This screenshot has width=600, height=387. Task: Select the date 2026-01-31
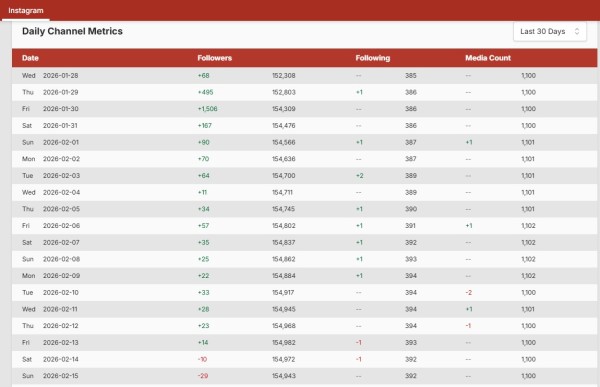pyautogui.click(x=60, y=126)
